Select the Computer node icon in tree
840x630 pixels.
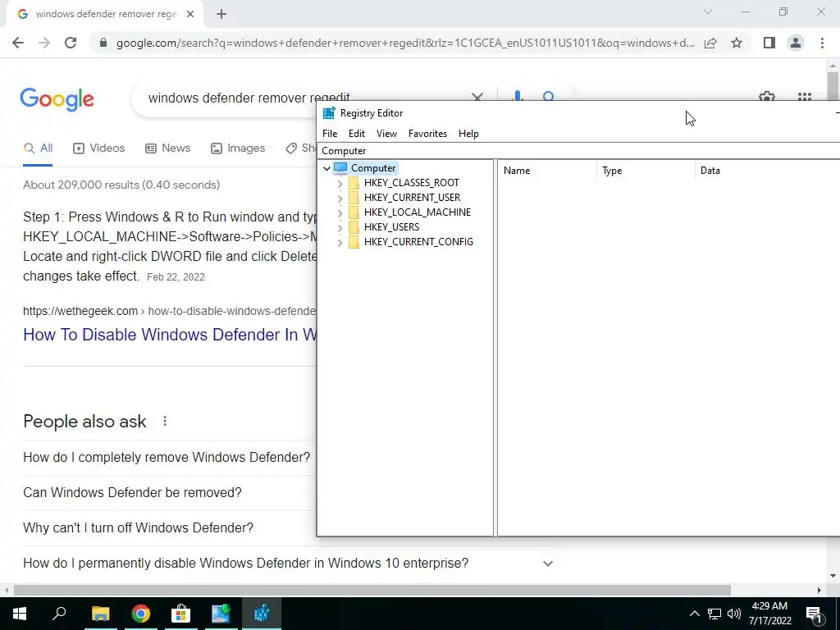coord(340,168)
